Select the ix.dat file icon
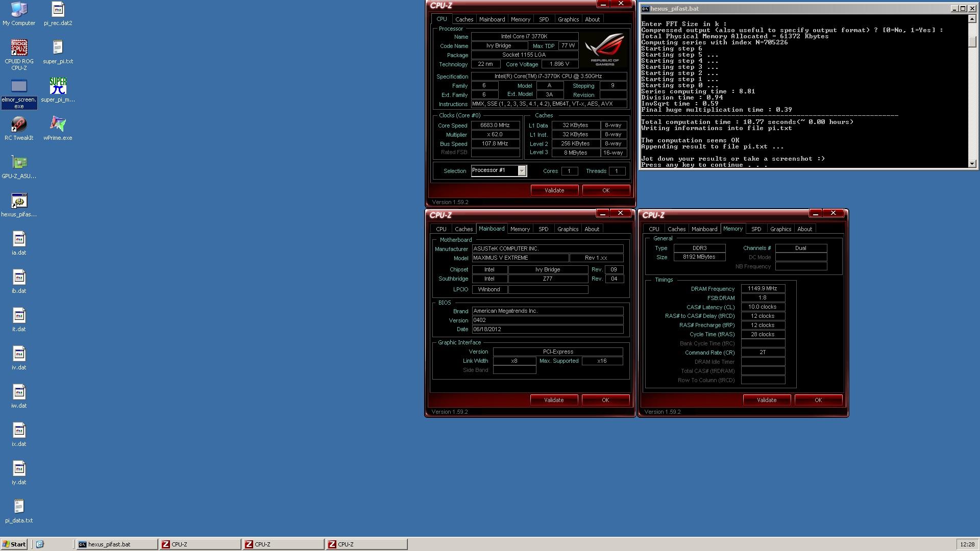The height and width of the screenshot is (551, 980). click(x=19, y=435)
